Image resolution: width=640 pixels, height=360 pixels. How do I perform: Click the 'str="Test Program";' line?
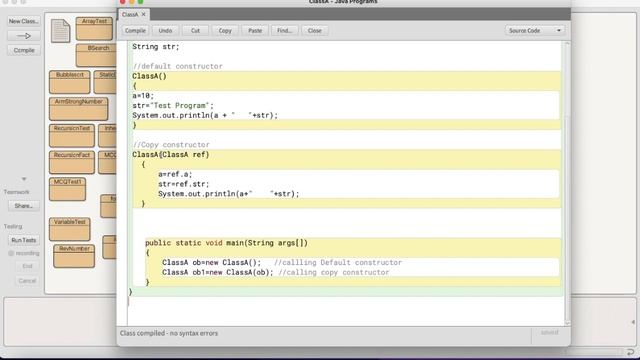point(173,105)
